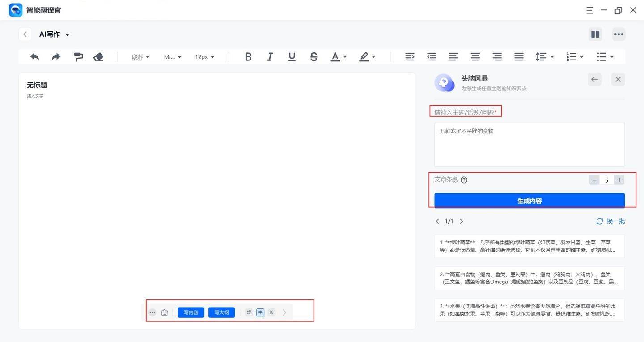Click the undo arrow icon
The width and height of the screenshot is (644, 342).
[34, 57]
